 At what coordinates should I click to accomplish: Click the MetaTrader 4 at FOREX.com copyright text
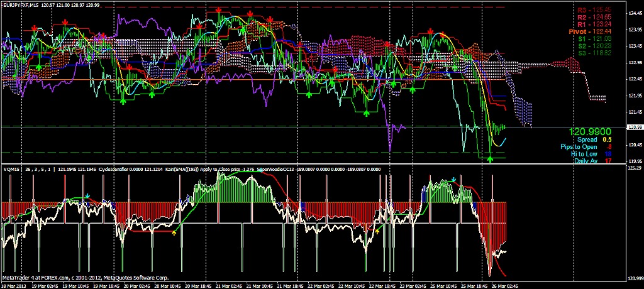(x=86, y=278)
